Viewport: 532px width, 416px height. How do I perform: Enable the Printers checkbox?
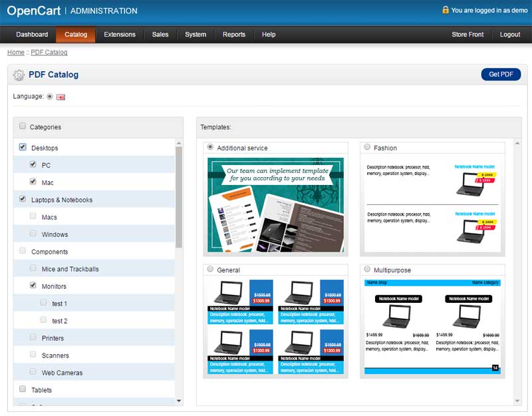click(x=33, y=337)
